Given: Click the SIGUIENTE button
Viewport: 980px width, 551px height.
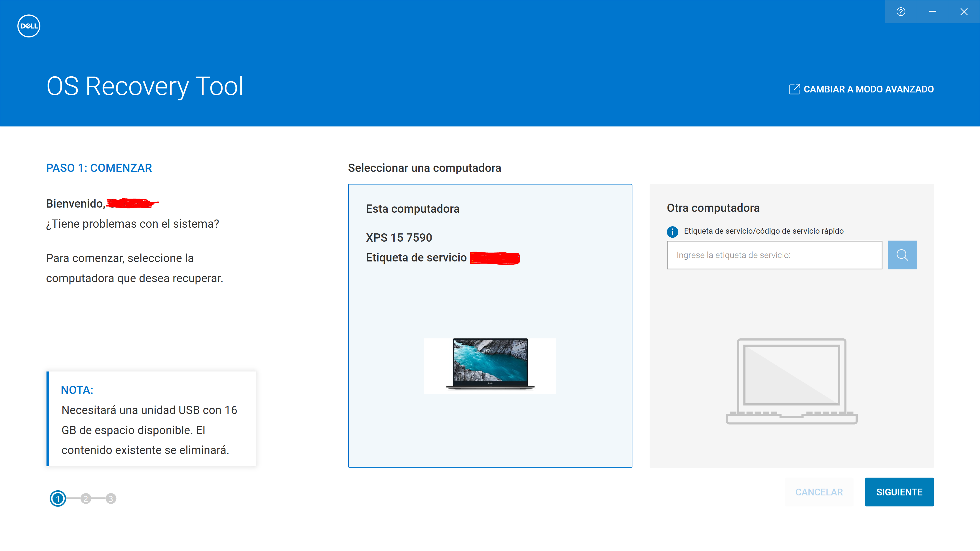Looking at the screenshot, I should (x=899, y=492).
